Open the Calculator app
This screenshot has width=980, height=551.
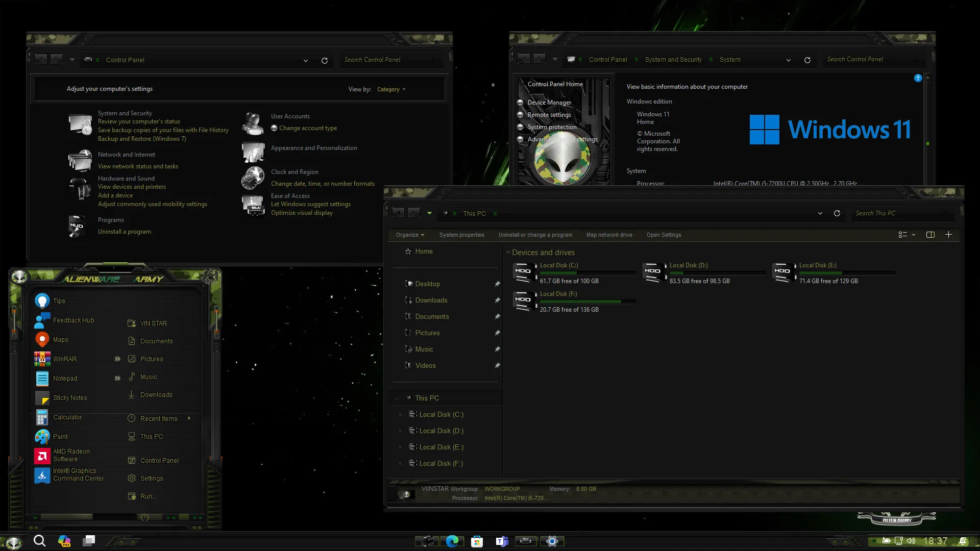pyautogui.click(x=67, y=417)
